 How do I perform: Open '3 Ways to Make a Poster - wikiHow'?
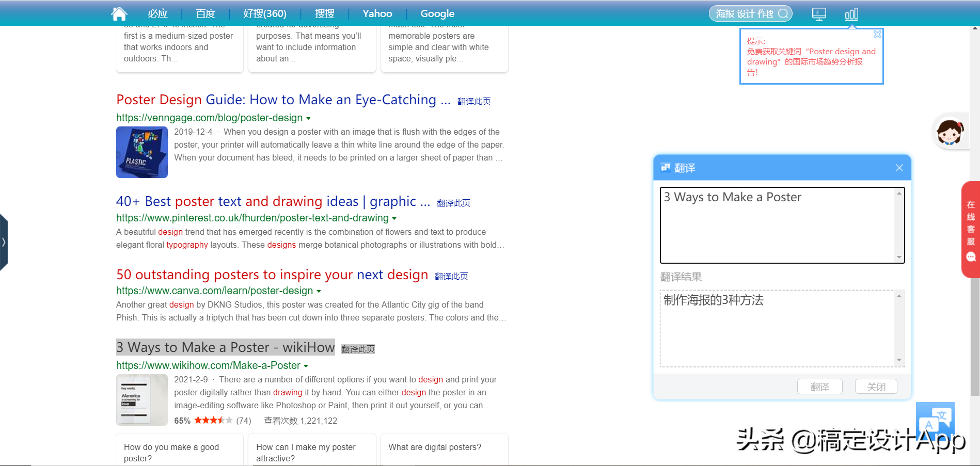point(226,347)
